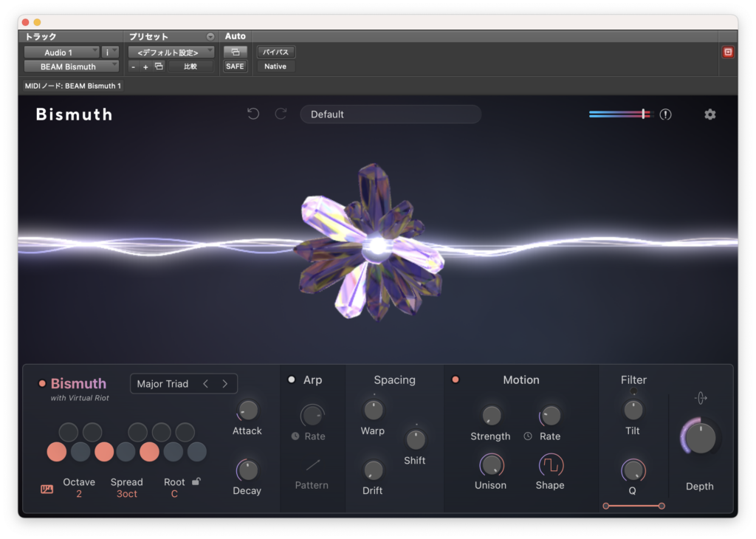Click the Warp knob in Spacing
Image resolution: width=756 pixels, height=539 pixels.
(x=373, y=411)
